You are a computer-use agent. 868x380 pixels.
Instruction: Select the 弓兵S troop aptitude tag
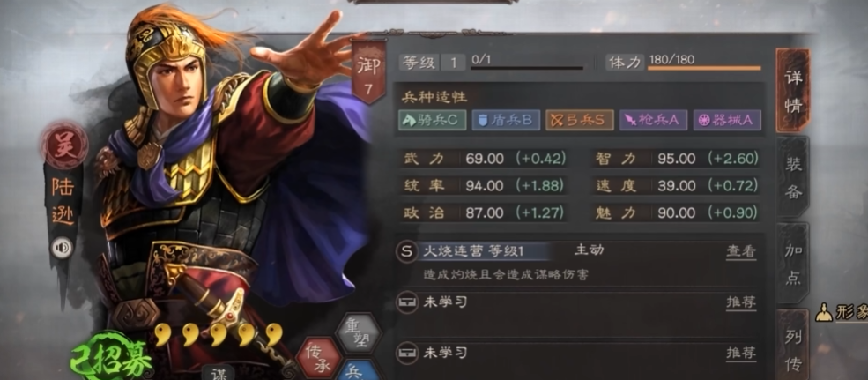click(580, 120)
